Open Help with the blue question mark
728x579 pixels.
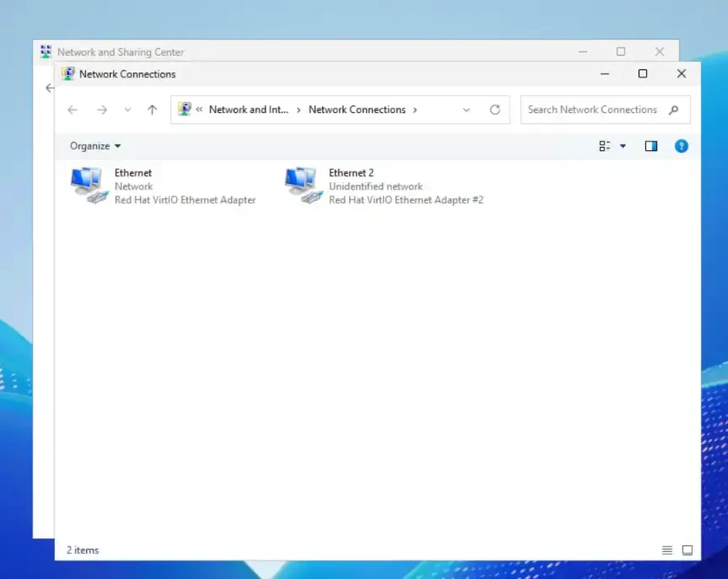pos(682,146)
